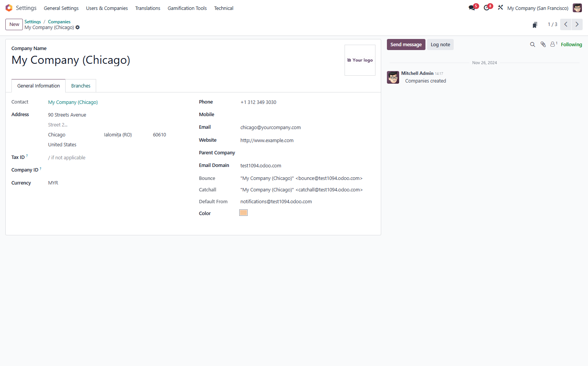Go to next company record
The height and width of the screenshot is (366, 588).
pyautogui.click(x=577, y=24)
